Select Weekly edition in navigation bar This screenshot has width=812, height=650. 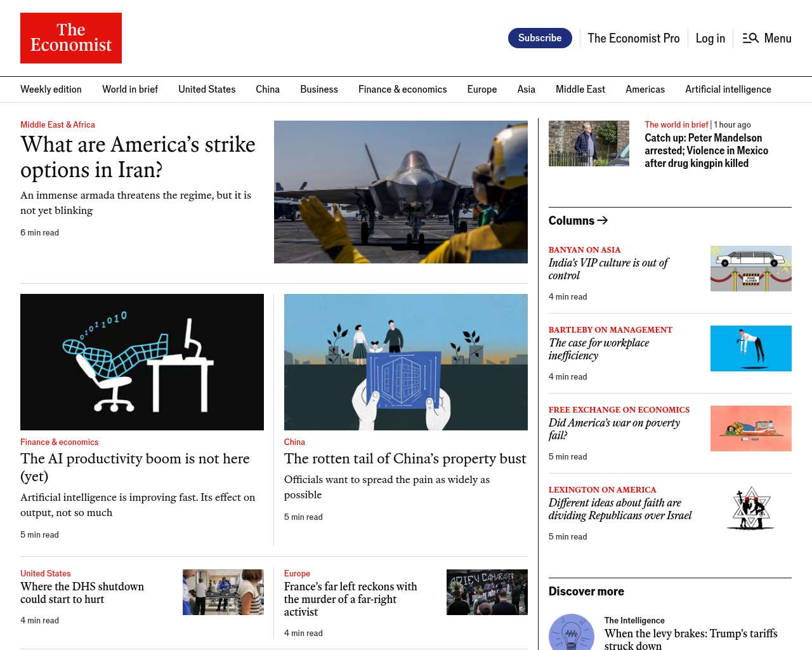tap(51, 90)
